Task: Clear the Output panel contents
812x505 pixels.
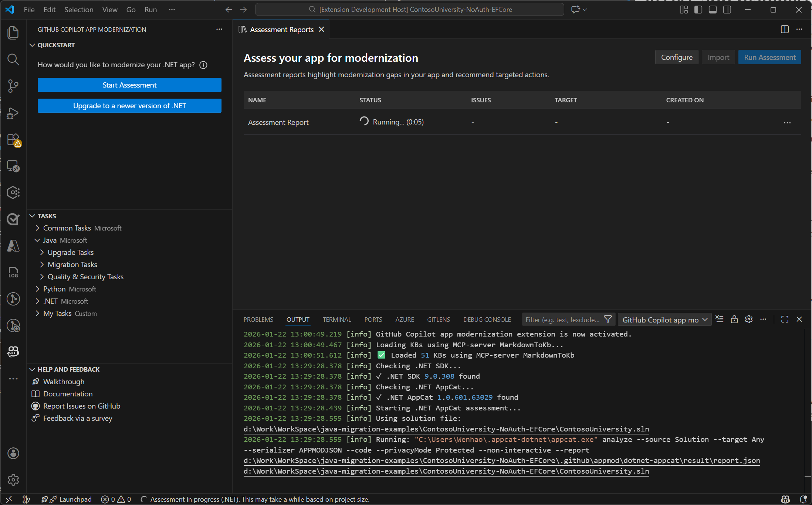Action: [x=720, y=319]
